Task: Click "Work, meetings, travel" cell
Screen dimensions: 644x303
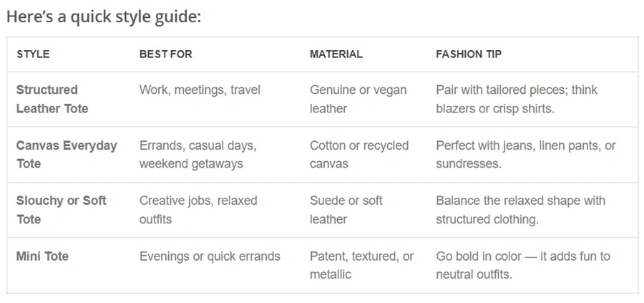Action: pos(200,90)
